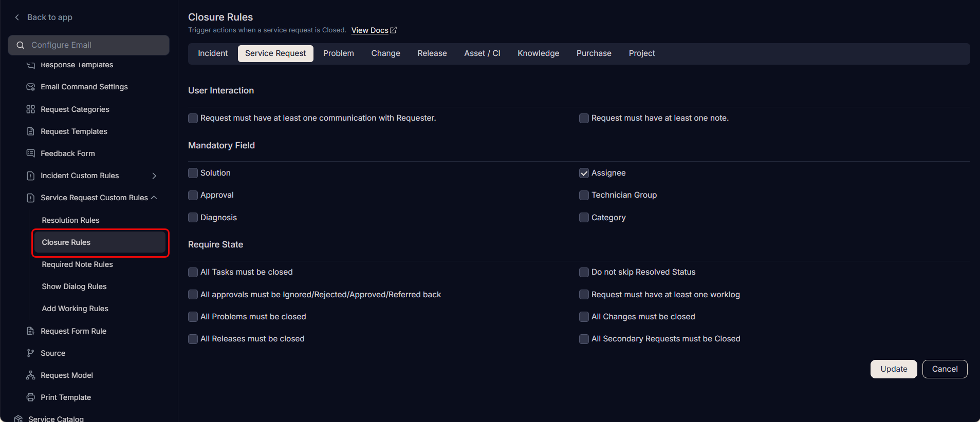Enable All Tasks must be closed
The image size is (980, 422).
pyautogui.click(x=193, y=272)
